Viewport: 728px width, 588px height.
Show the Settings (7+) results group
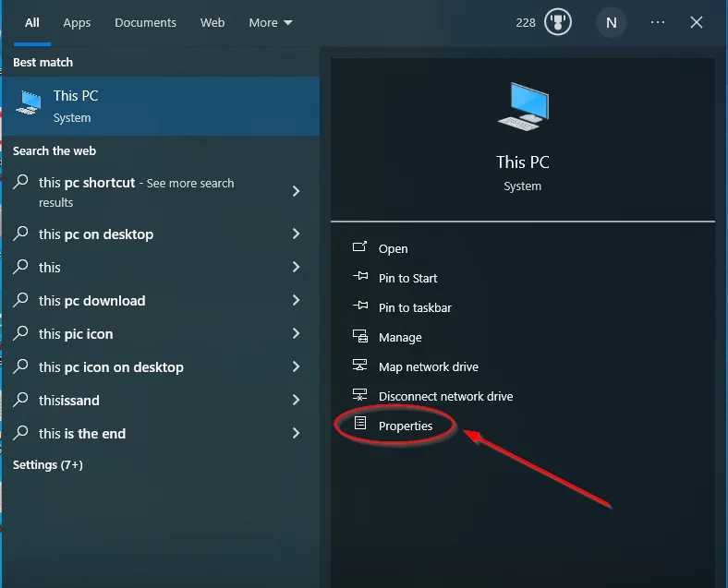[48, 465]
